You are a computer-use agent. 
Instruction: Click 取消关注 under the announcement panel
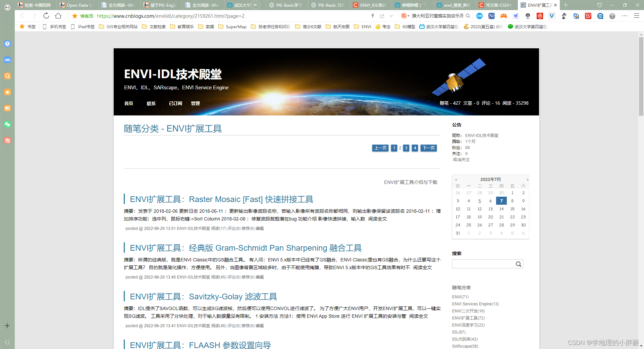461,160
